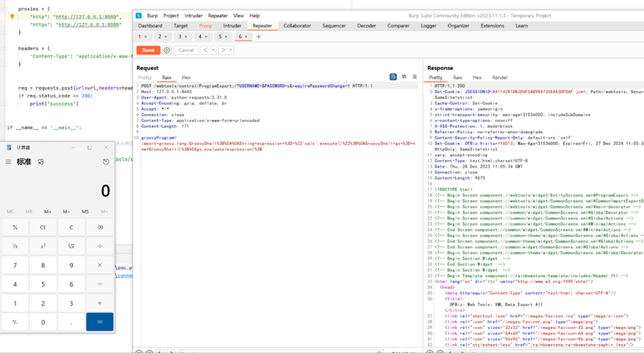Screen dimensions: 644x353
Task: Switch to the Dashboard tab
Action: (150, 25)
